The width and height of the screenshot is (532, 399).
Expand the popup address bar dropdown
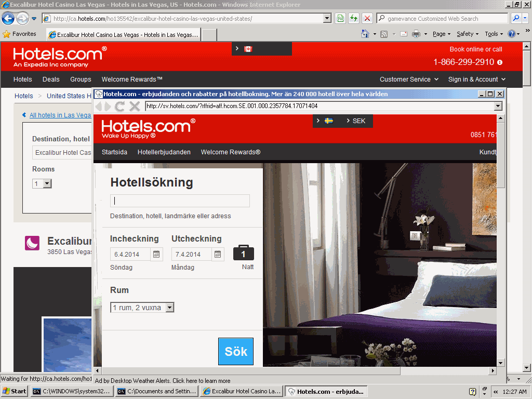[x=498, y=106]
